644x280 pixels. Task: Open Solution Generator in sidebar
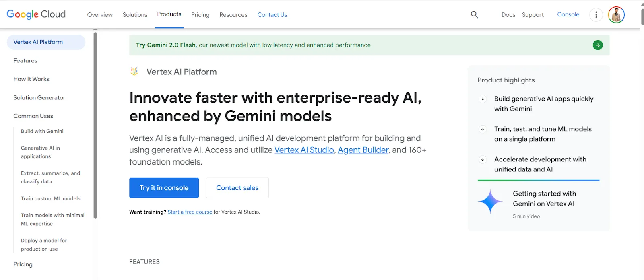(x=39, y=98)
